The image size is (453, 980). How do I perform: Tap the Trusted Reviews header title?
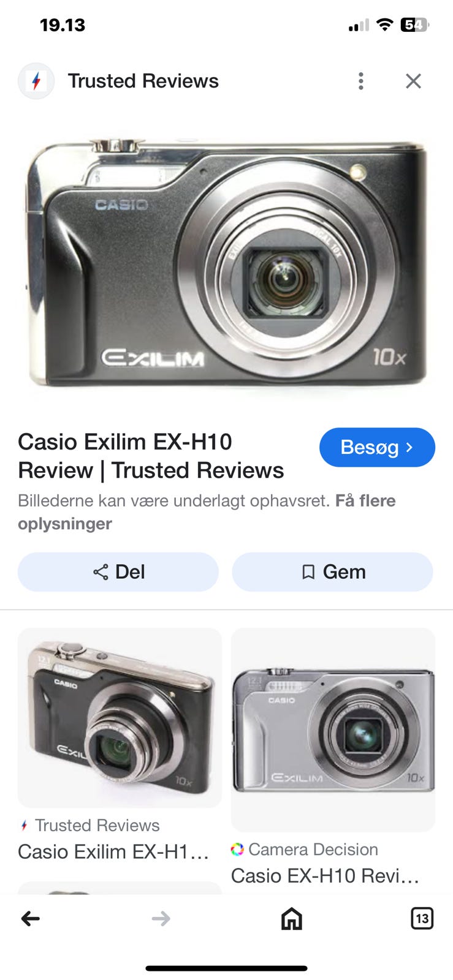[143, 81]
